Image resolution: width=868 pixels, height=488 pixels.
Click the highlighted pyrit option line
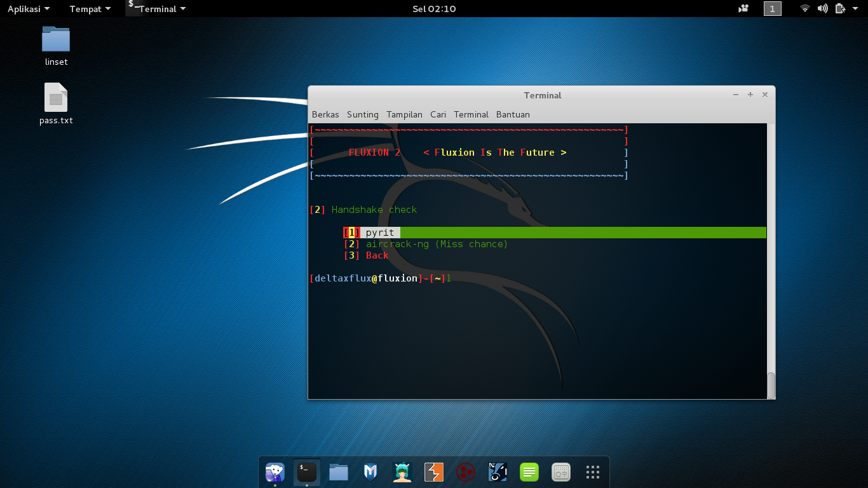(x=555, y=233)
